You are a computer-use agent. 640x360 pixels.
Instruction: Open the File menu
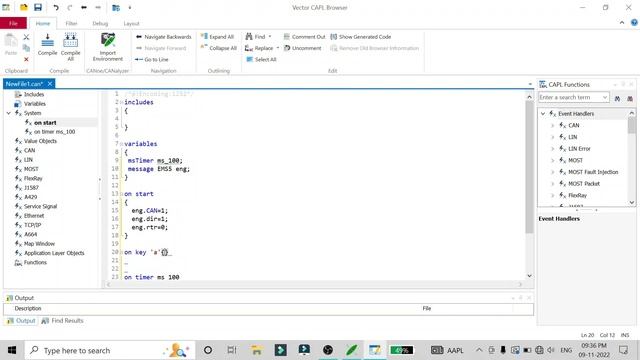pyautogui.click(x=13, y=23)
